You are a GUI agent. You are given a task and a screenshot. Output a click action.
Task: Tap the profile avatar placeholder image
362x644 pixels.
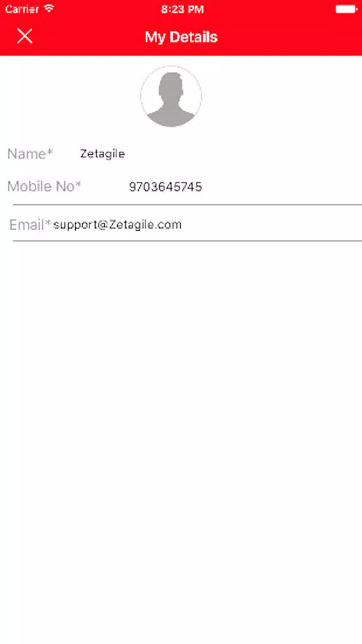[171, 96]
